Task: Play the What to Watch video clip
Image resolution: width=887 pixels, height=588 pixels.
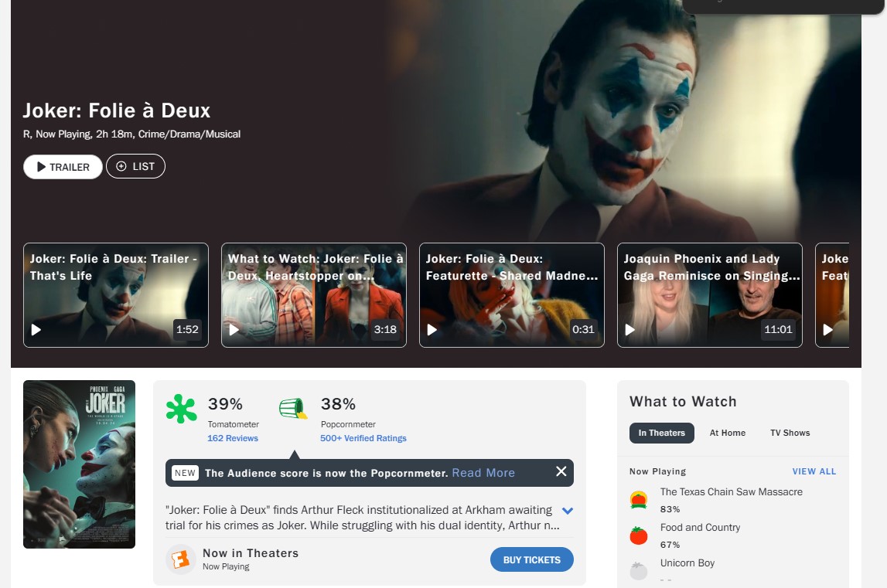Action: (x=234, y=330)
